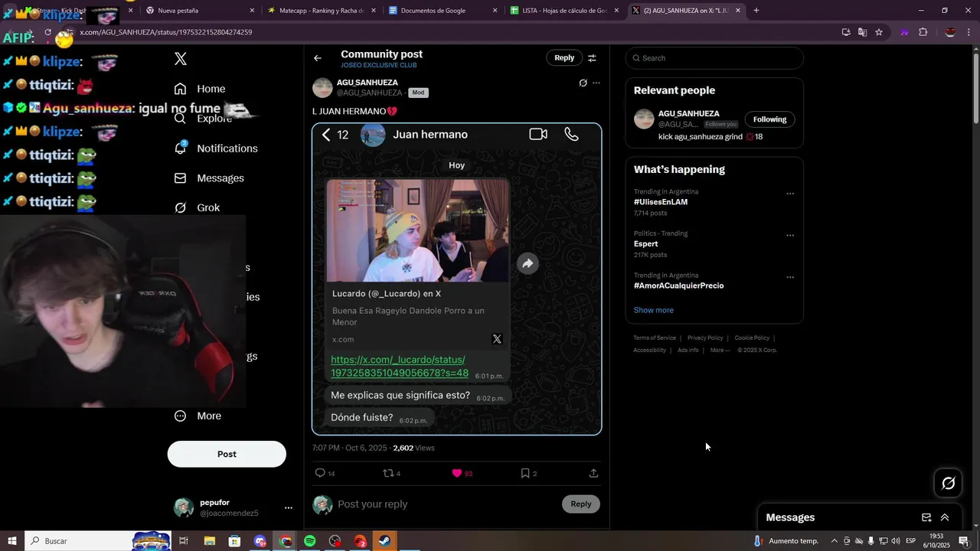
Task: Open Chrome extensions puzzle icon
Action: click(x=923, y=32)
